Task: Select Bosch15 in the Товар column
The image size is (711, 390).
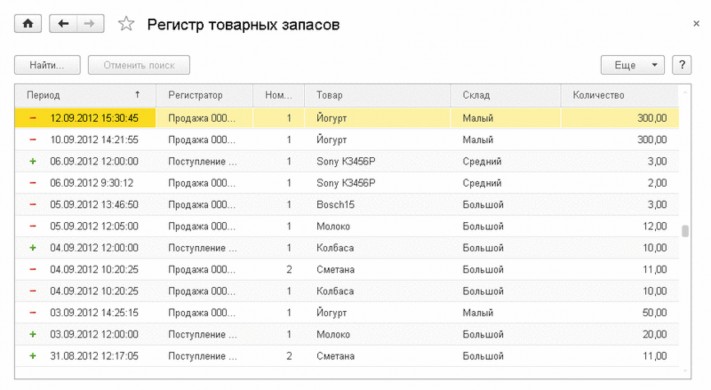Action: (335, 205)
